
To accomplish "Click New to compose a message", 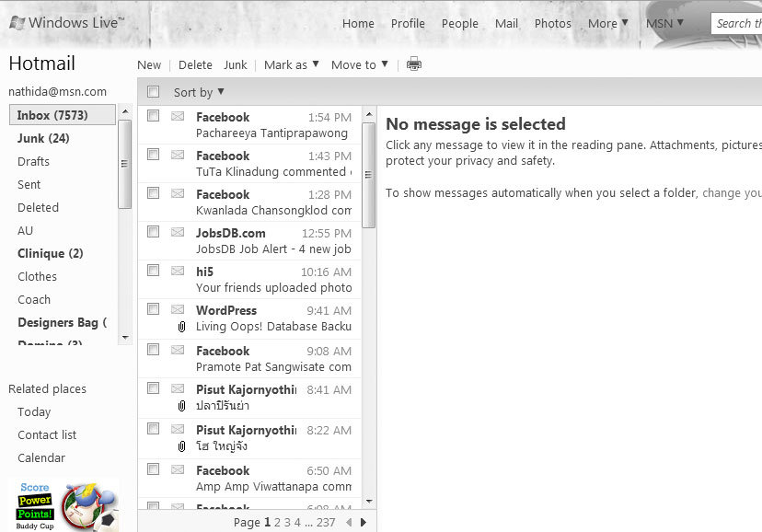I will coord(149,64).
